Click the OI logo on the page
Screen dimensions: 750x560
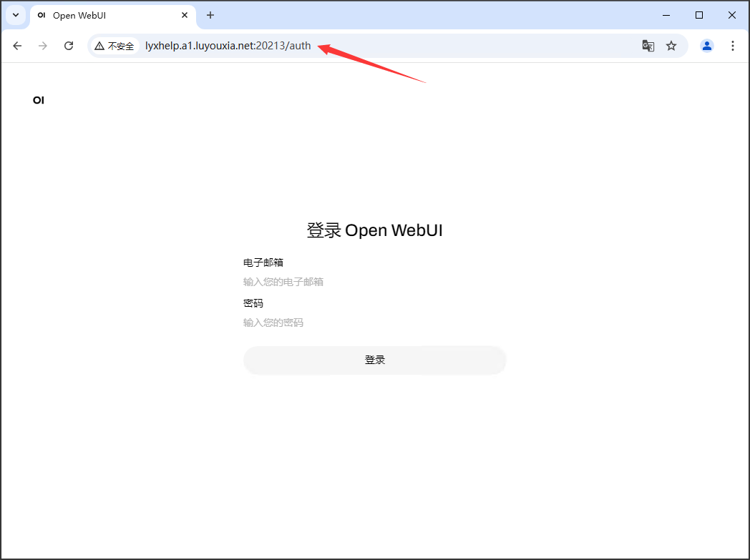pos(38,100)
